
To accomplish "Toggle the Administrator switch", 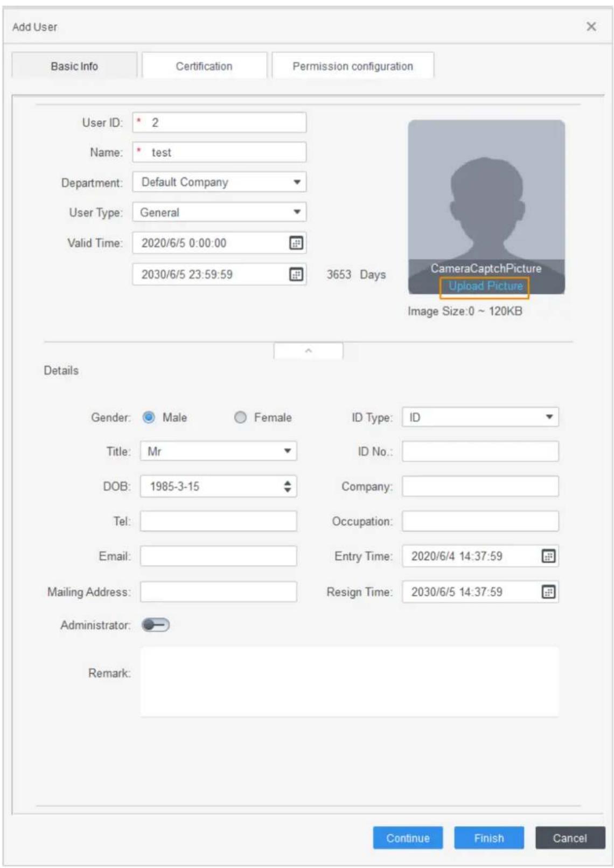I will coord(155,625).
